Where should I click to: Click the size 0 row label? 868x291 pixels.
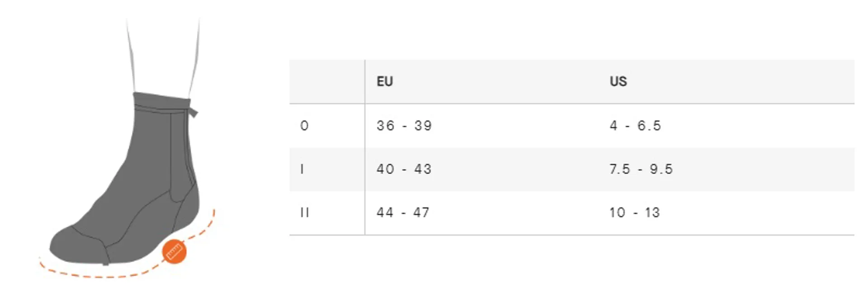pyautogui.click(x=304, y=125)
